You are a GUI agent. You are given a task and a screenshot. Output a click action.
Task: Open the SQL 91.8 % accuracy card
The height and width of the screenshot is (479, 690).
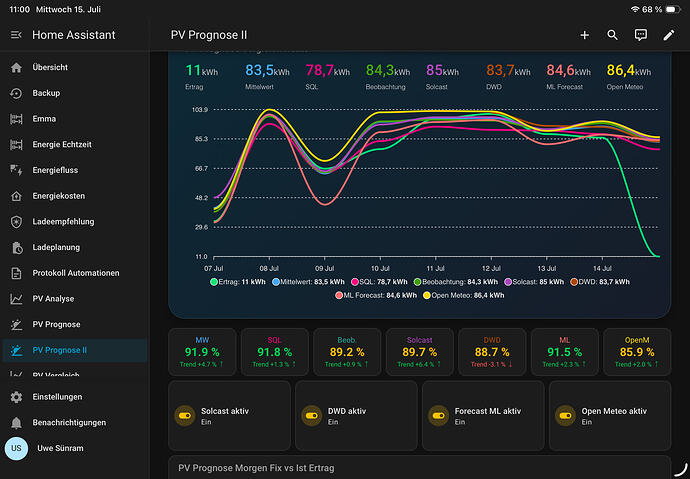coord(275,352)
